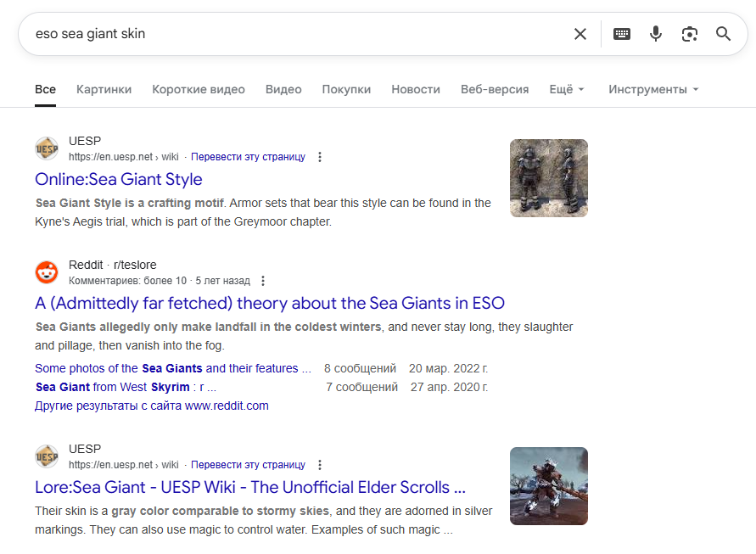Open Sea Giant from West Skyrim link
The width and height of the screenshot is (756, 554).
[126, 387]
